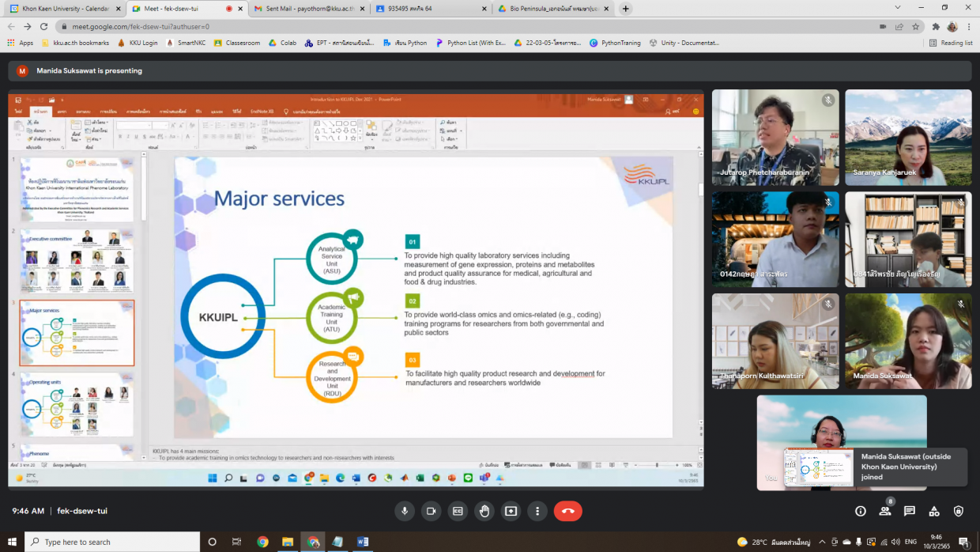
Task: Turn off the camera in Meet
Action: (431, 511)
